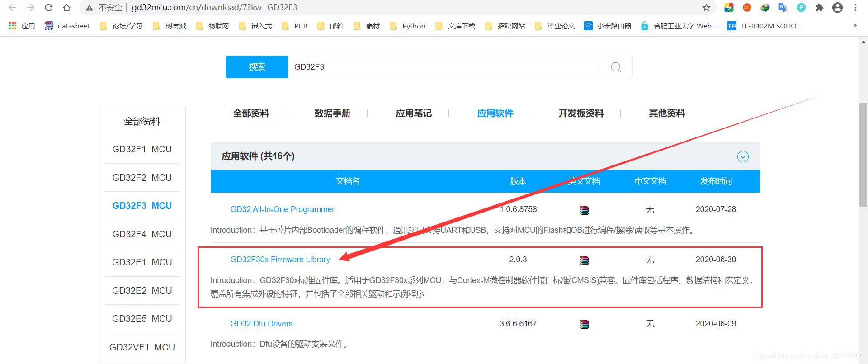The image size is (868, 364).
Task: Select GD32F4 MCU in the sidebar
Action: (x=142, y=234)
